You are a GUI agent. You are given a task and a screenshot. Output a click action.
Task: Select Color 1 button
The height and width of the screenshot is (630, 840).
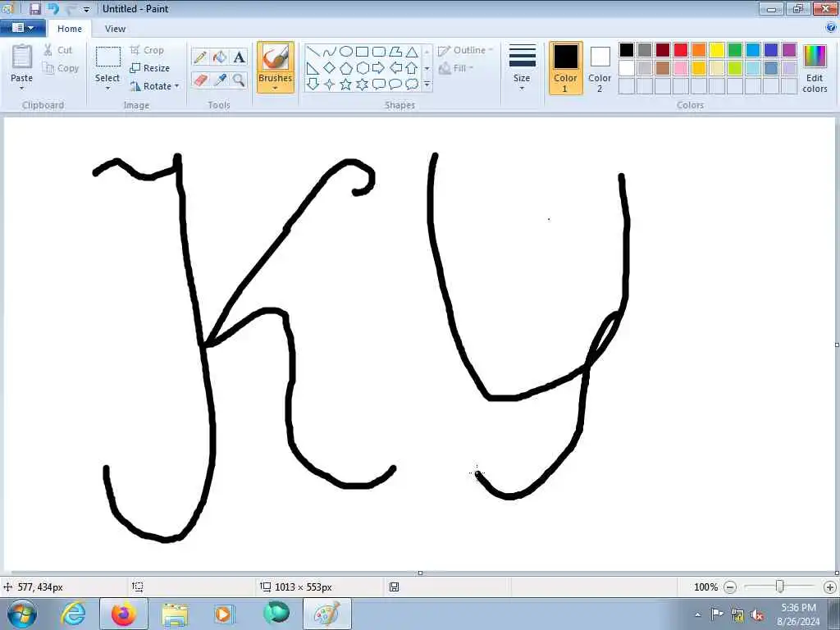pyautogui.click(x=566, y=67)
